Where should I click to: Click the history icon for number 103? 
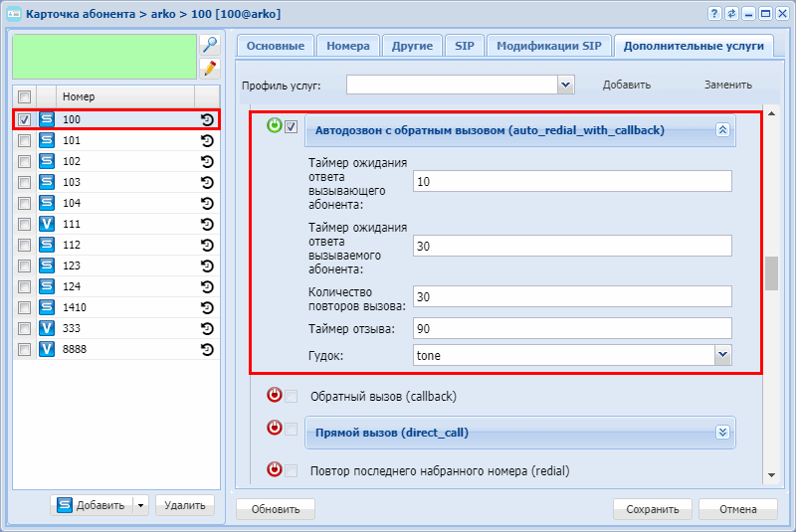[x=207, y=182]
